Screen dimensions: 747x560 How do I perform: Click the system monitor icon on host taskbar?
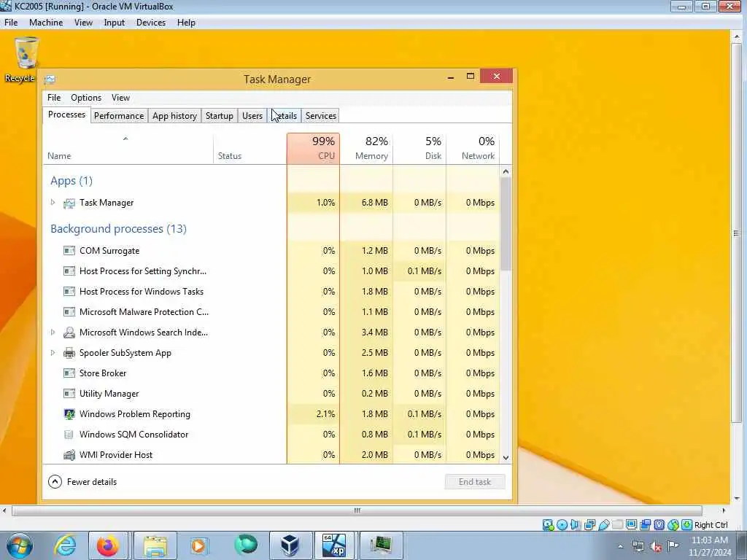[x=381, y=545]
